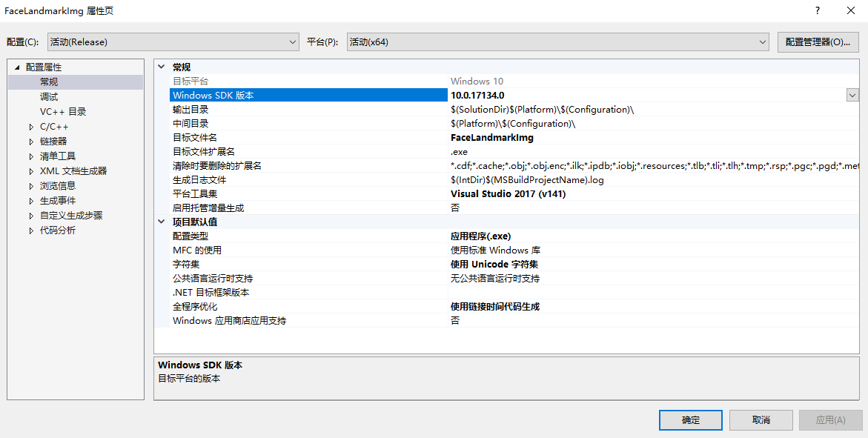Open Windows SDK 版本 value dropdown arrow
868x438 pixels.
(852, 95)
